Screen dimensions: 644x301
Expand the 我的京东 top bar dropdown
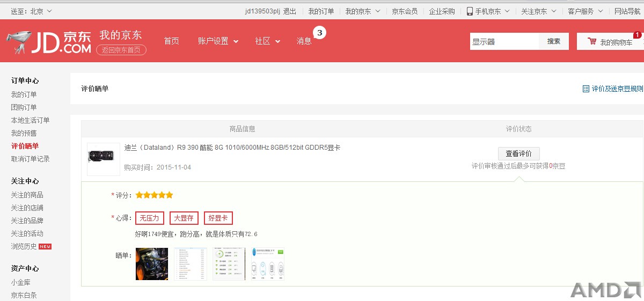(x=363, y=11)
